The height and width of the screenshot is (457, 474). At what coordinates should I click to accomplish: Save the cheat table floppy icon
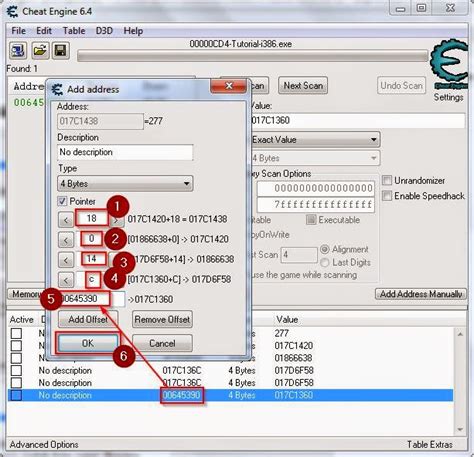click(x=61, y=51)
